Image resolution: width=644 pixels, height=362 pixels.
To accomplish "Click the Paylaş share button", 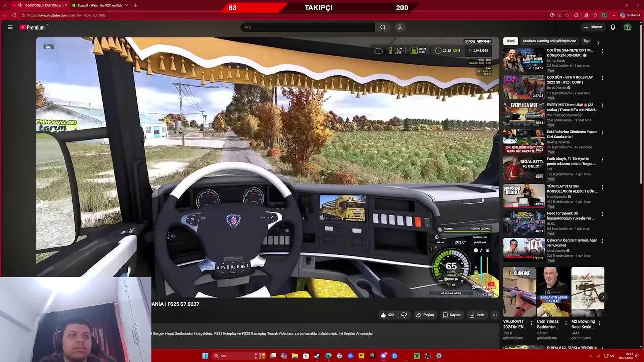I will click(425, 315).
